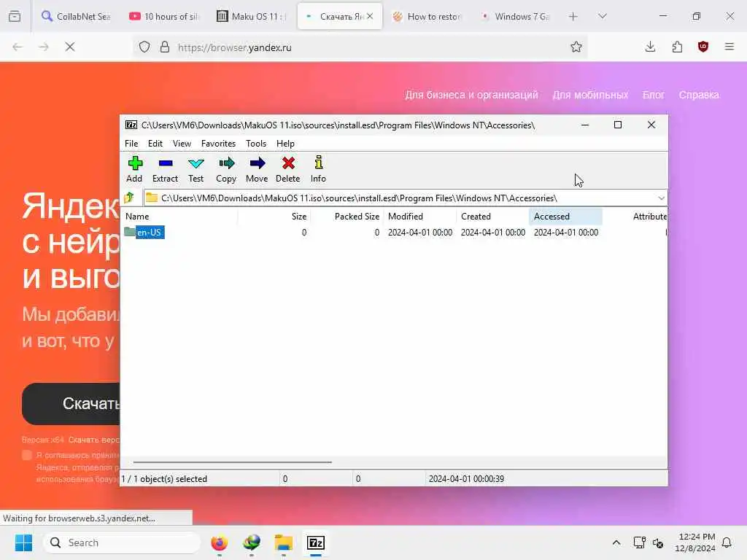The width and height of the screenshot is (747, 560).
Task: Click the 7-Zip taskbar icon
Action: tap(316, 542)
